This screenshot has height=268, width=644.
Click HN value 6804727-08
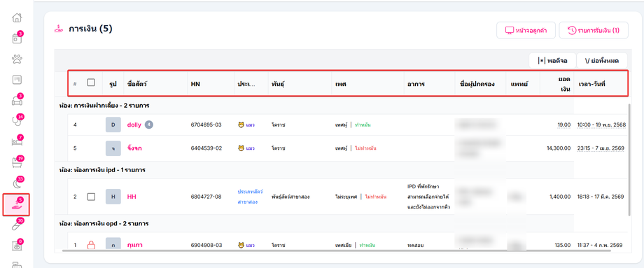point(206,197)
